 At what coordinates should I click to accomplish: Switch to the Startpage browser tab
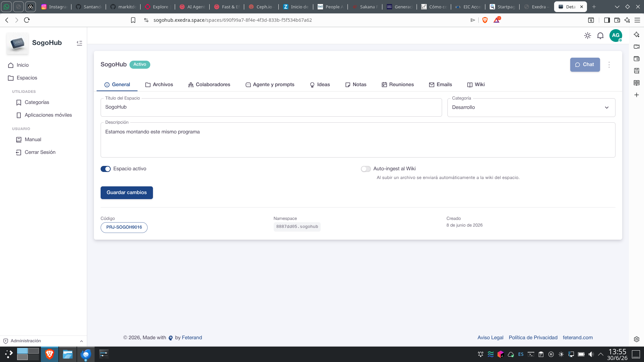[503, 7]
